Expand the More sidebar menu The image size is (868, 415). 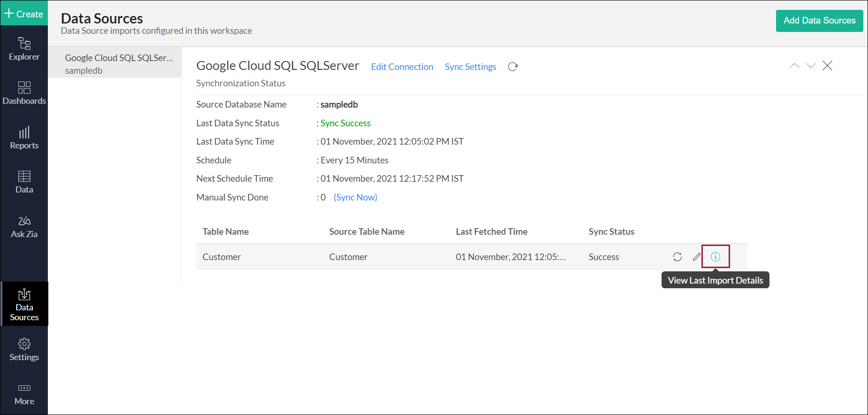point(24,394)
